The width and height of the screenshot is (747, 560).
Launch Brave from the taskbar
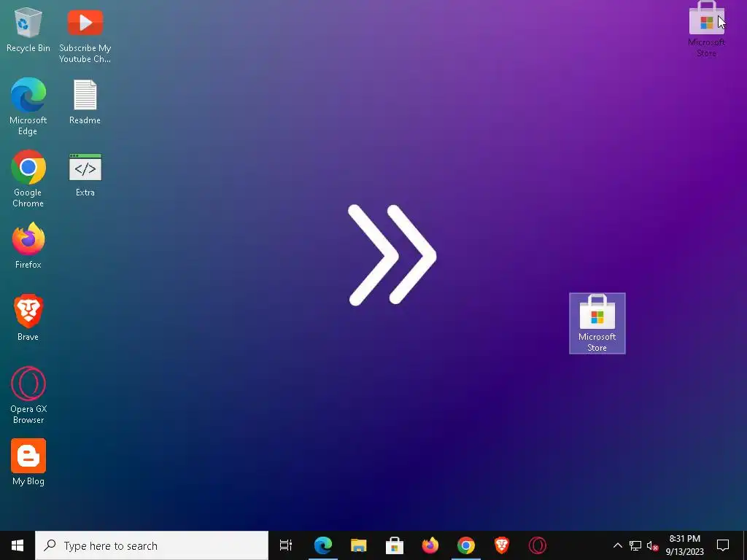coord(502,545)
